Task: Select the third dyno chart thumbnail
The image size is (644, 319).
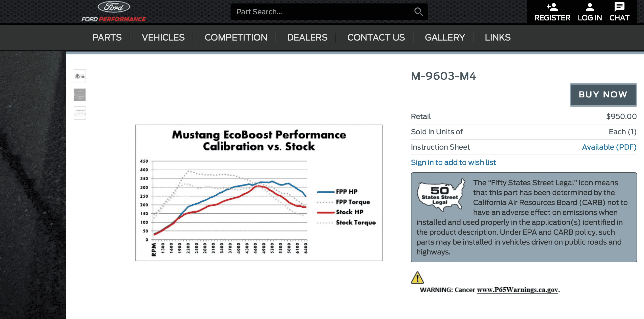Action: click(x=80, y=113)
